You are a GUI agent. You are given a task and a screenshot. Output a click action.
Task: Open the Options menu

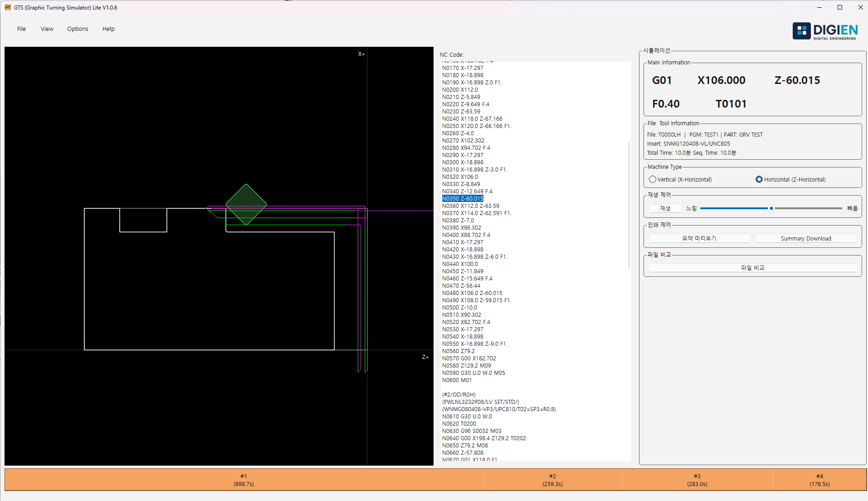(77, 29)
